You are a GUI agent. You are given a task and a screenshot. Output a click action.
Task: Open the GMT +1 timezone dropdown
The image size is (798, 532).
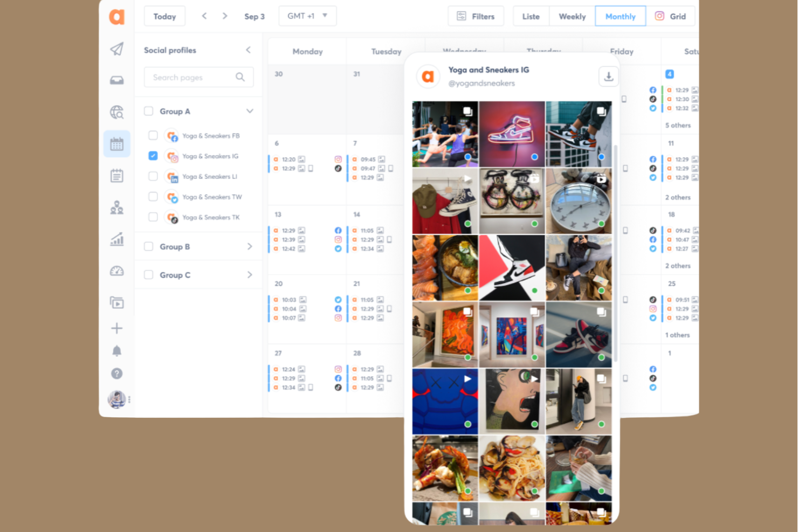pyautogui.click(x=307, y=16)
